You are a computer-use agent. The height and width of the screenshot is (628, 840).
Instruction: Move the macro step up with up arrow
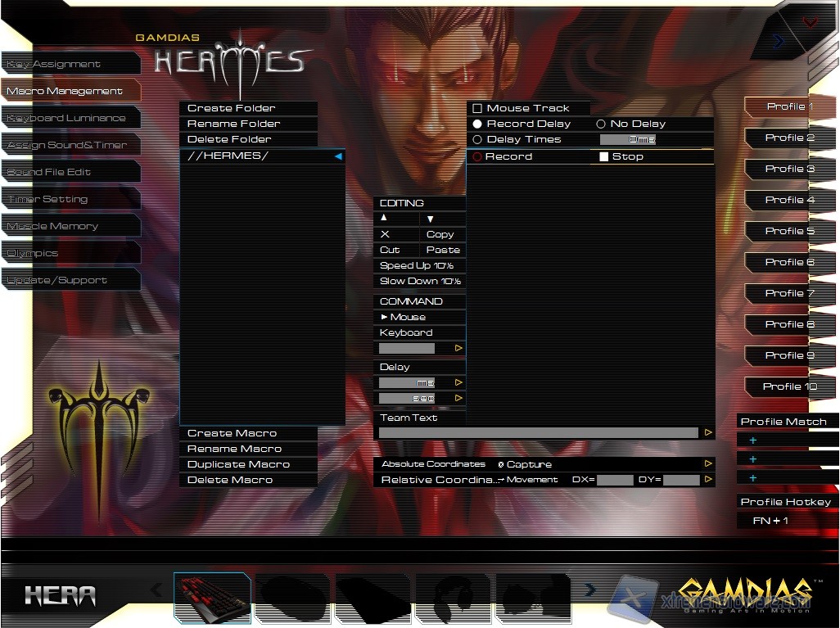pos(385,219)
